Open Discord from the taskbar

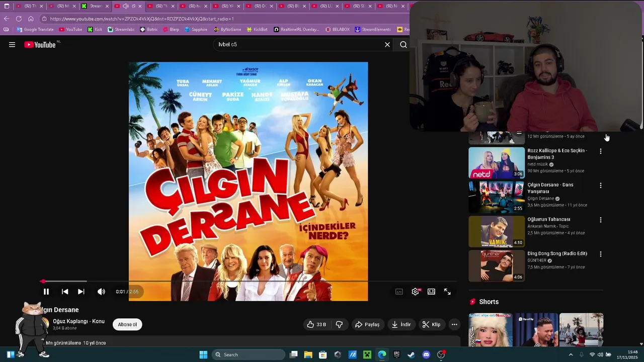(x=426, y=354)
